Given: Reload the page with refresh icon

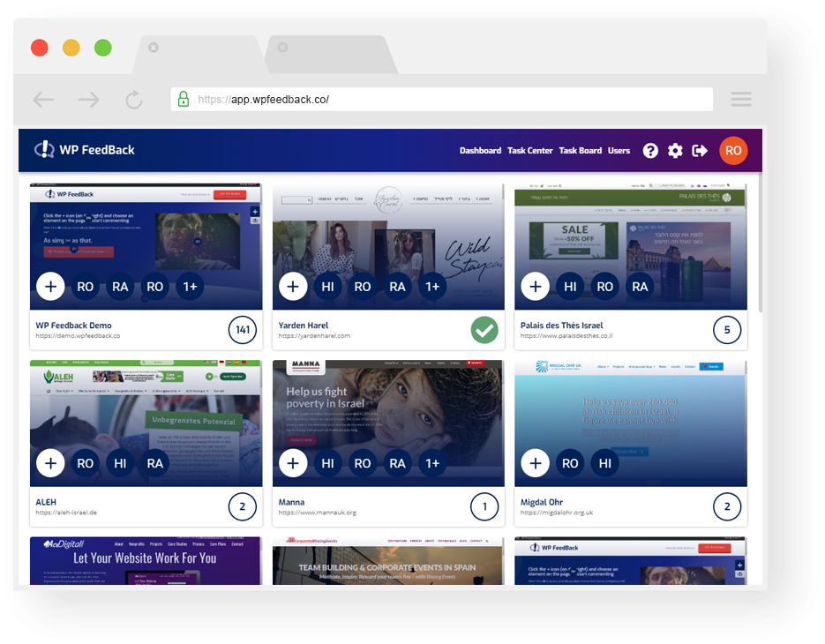Looking at the screenshot, I should point(134,100).
